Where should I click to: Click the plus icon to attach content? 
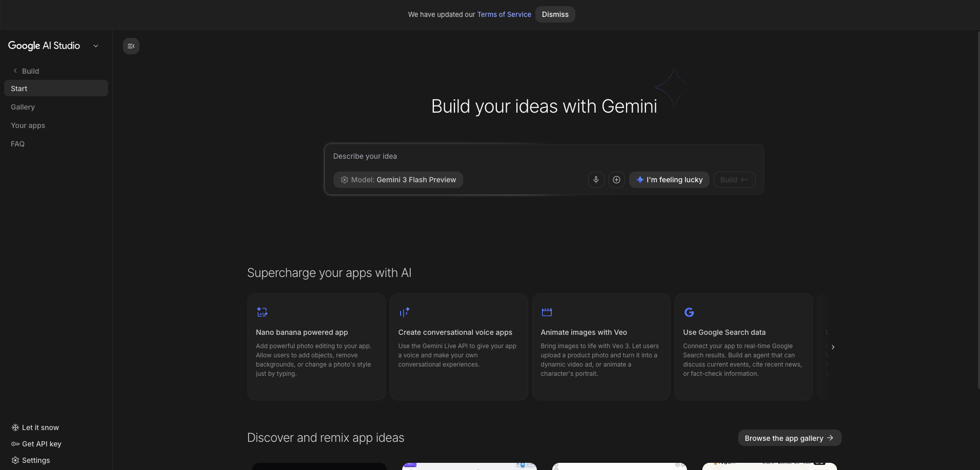point(616,180)
